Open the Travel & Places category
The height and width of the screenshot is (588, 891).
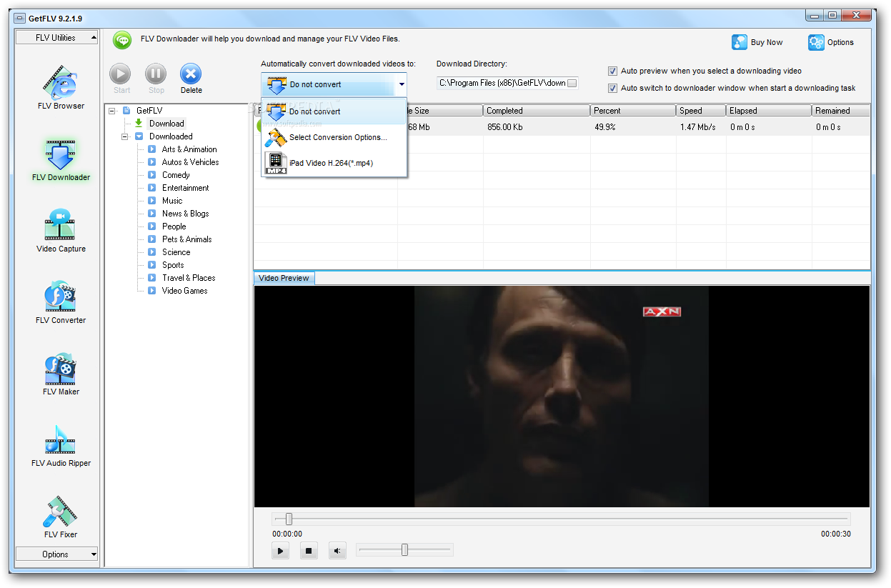click(189, 278)
